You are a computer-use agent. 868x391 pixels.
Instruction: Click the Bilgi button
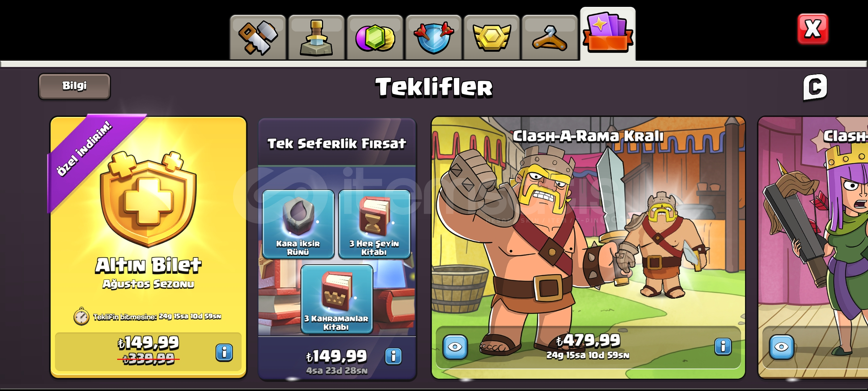pos(75,86)
